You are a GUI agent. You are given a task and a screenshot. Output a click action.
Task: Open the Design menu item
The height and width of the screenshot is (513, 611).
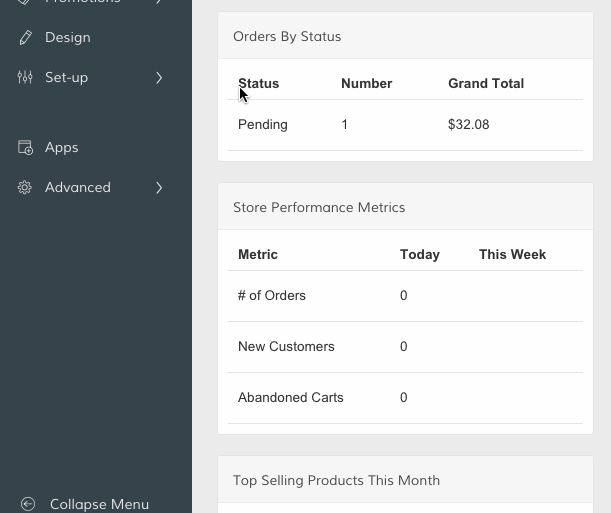[x=68, y=37]
